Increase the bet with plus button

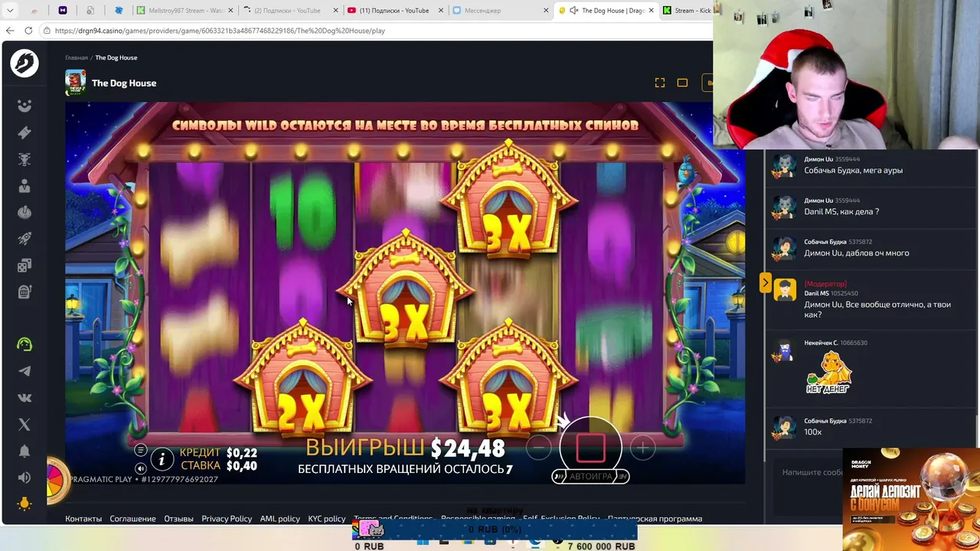click(x=642, y=447)
